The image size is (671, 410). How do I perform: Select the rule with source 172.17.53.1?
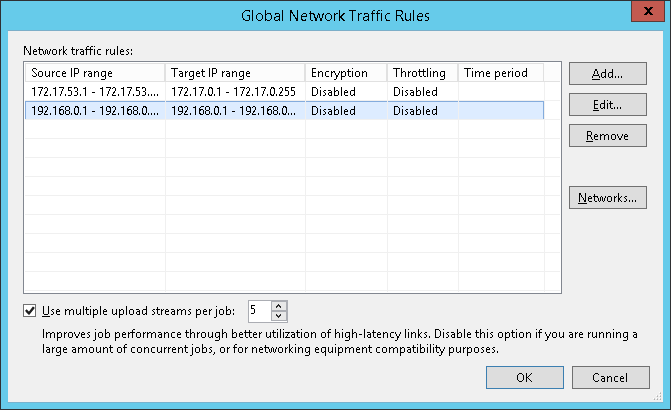click(x=285, y=92)
